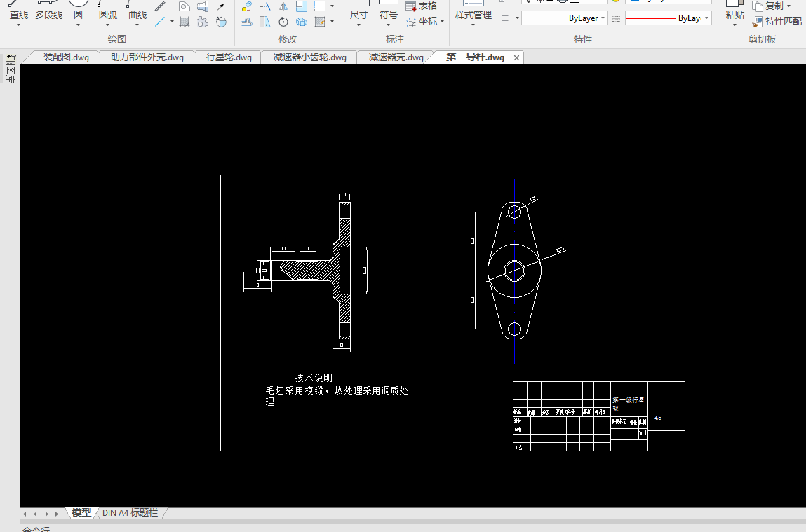Click the mirror tool icon

283,6
